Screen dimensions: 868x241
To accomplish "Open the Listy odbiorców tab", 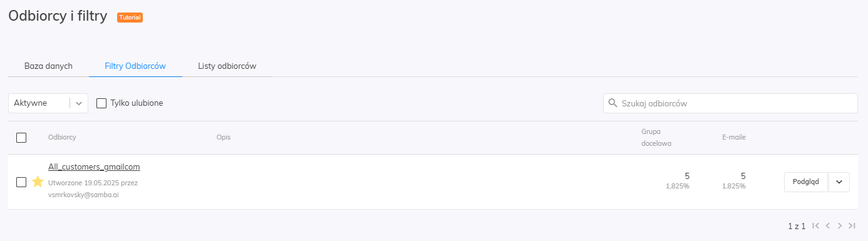I will (227, 66).
